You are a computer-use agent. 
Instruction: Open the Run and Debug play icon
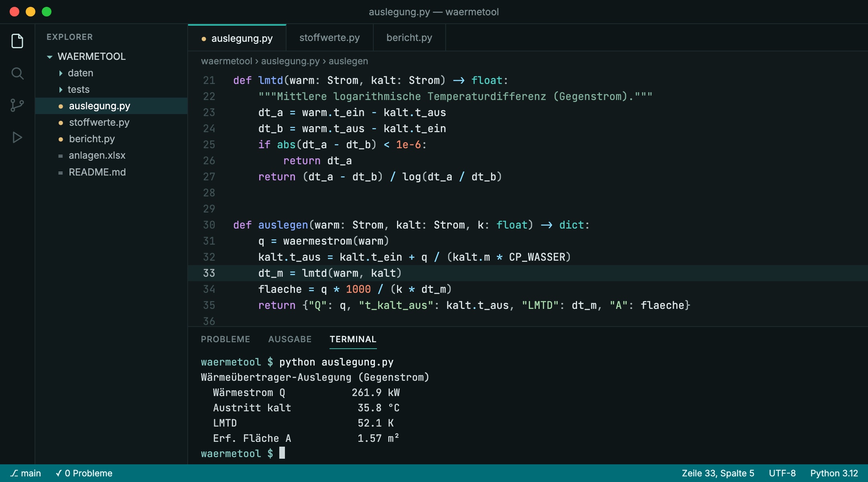point(17,137)
